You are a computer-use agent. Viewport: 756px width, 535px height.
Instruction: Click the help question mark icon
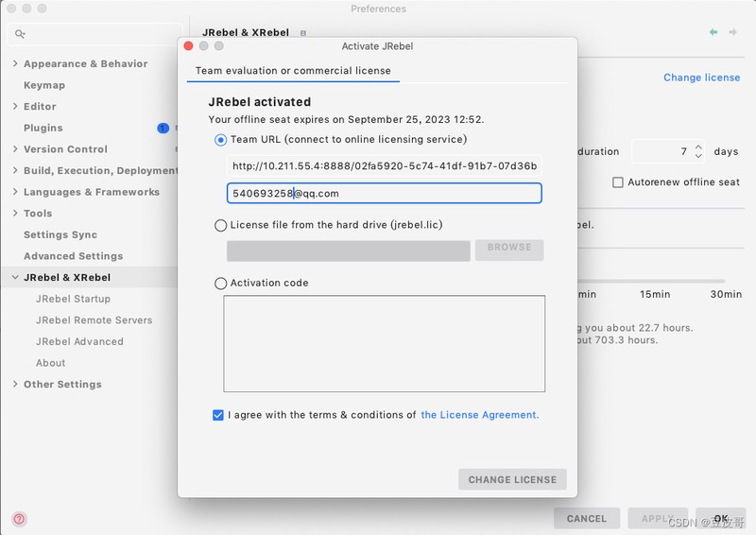[19, 519]
